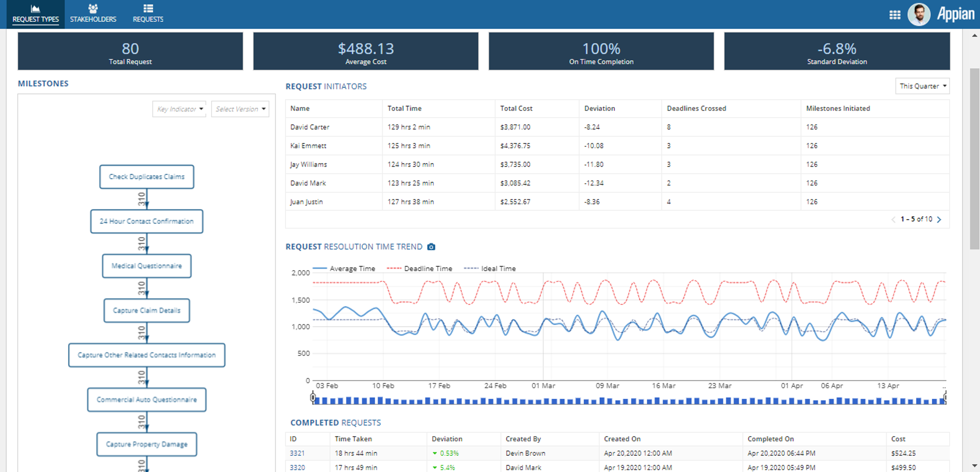
Task: Click the user profile avatar
Action: (x=918, y=15)
